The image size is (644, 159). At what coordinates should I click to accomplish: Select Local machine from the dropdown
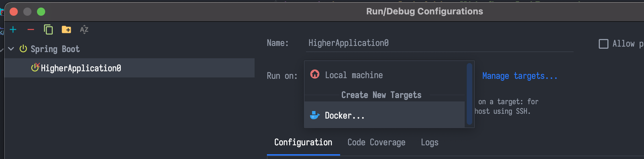(354, 75)
